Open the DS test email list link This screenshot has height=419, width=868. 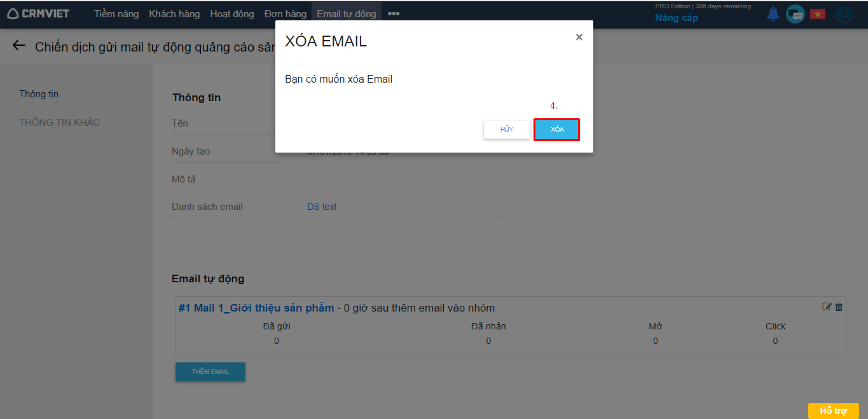coord(322,207)
